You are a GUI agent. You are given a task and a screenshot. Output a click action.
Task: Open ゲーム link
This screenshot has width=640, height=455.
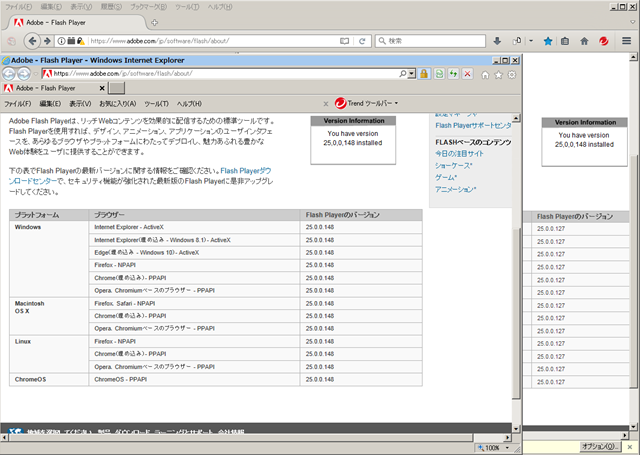pyautogui.click(x=446, y=178)
